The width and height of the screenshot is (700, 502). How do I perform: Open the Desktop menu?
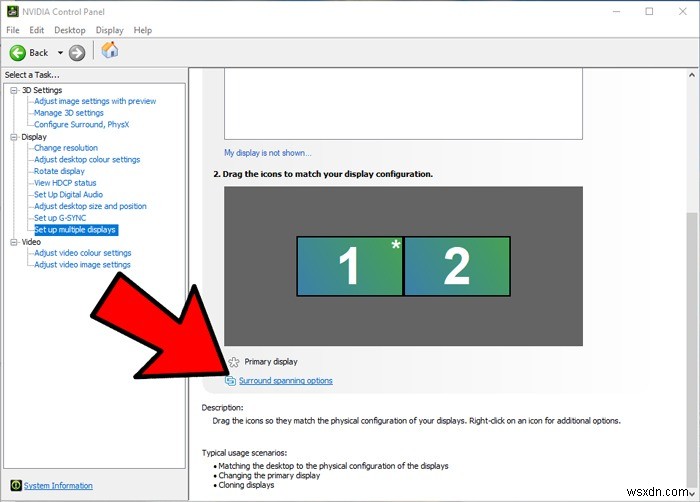pos(70,30)
